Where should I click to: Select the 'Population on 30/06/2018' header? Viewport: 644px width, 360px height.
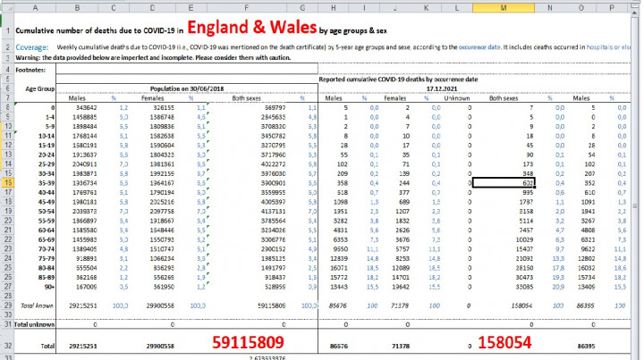187,88
